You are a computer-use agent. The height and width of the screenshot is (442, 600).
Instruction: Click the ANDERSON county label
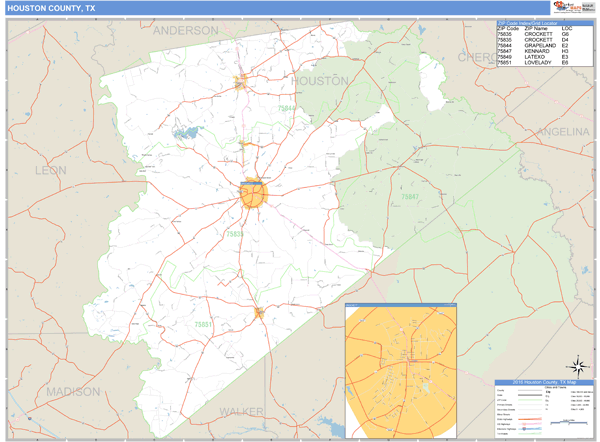(186, 31)
